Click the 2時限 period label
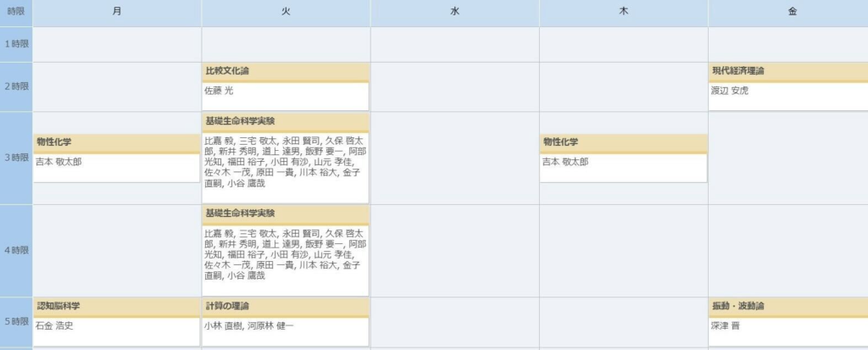Screen dimensions: 868x350 16,87
